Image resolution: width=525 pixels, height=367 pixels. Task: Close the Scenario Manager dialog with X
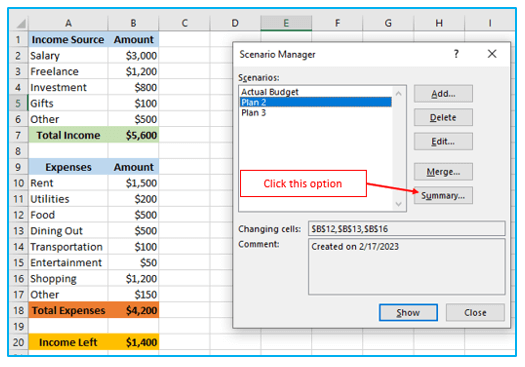(x=492, y=54)
